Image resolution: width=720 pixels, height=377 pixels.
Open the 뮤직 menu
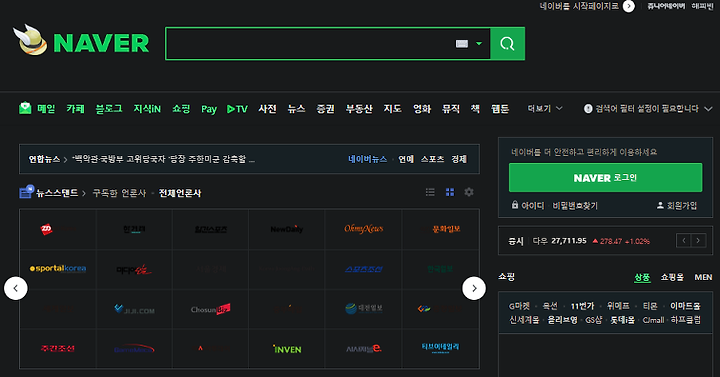[x=451, y=109]
